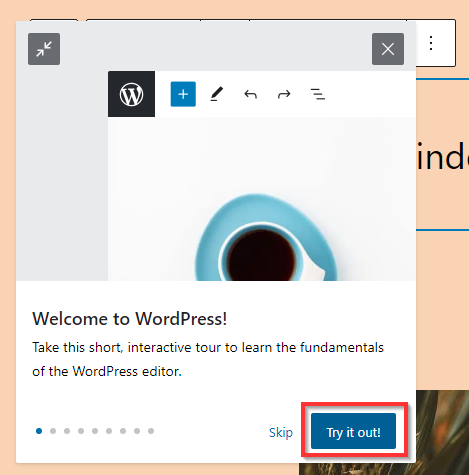Close the Welcome to WordPress tour

click(388, 49)
